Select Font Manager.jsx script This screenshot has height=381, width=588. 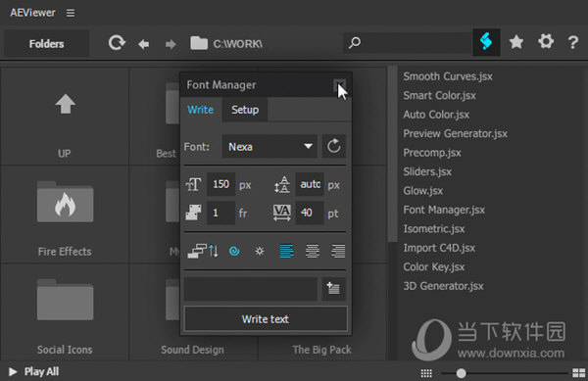tap(444, 210)
